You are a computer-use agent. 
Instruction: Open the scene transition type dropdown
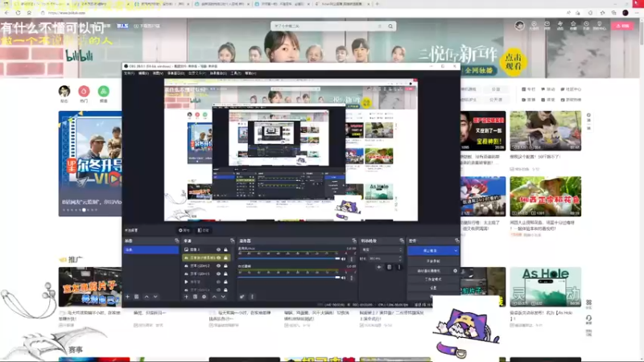pyautogui.click(x=382, y=249)
